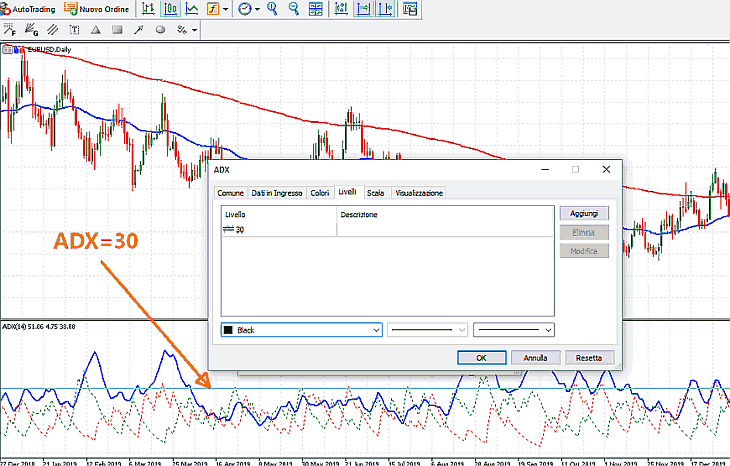Click the zoom in magnifier icon
Screen dimensions: 730x466
point(273,9)
